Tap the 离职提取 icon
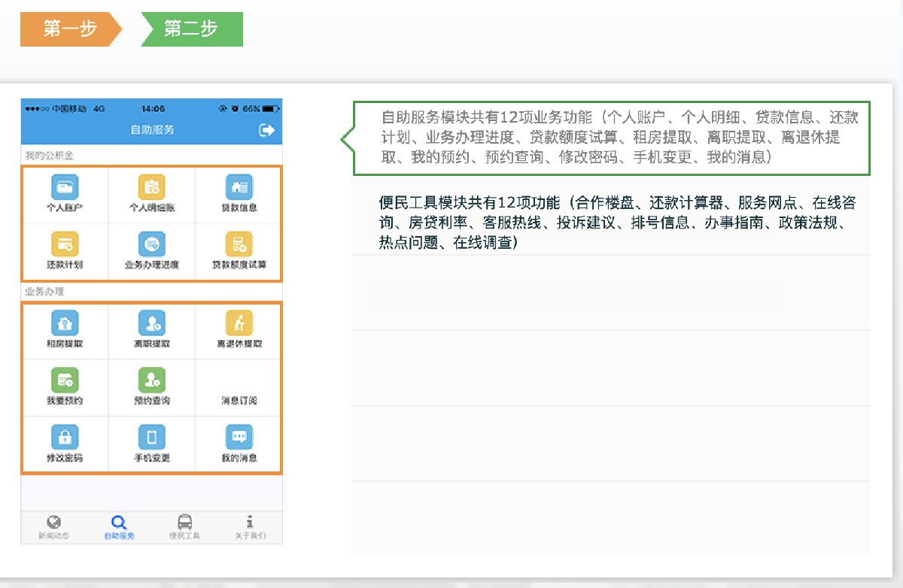 152,323
